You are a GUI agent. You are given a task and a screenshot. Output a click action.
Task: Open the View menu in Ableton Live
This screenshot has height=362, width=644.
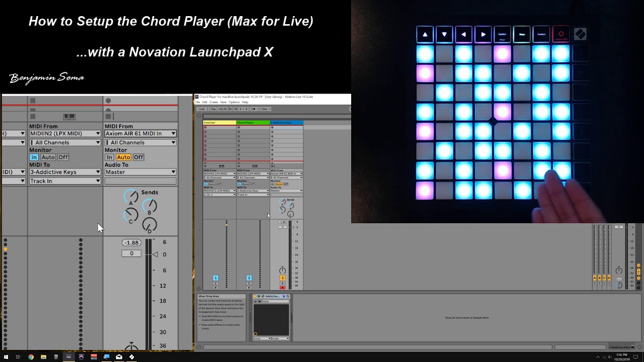point(223,102)
